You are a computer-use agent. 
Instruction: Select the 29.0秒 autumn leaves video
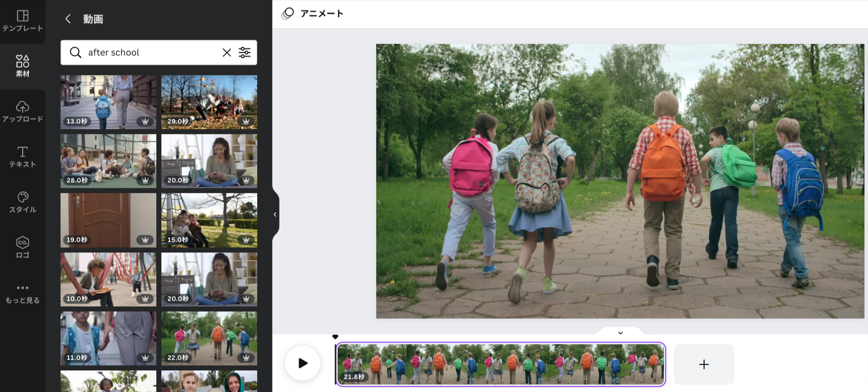tap(209, 102)
